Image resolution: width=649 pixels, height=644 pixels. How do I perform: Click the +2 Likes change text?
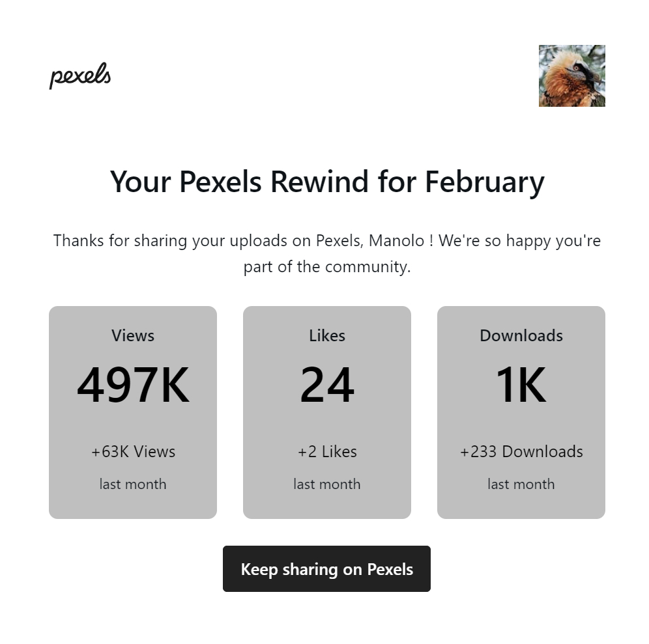(x=327, y=451)
